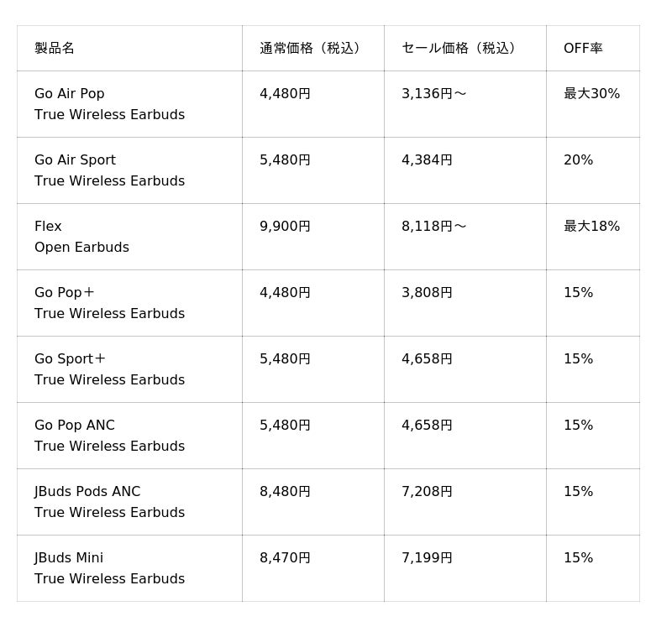Click the 7,208円 sale price
The image size is (672, 627).
pos(427,492)
